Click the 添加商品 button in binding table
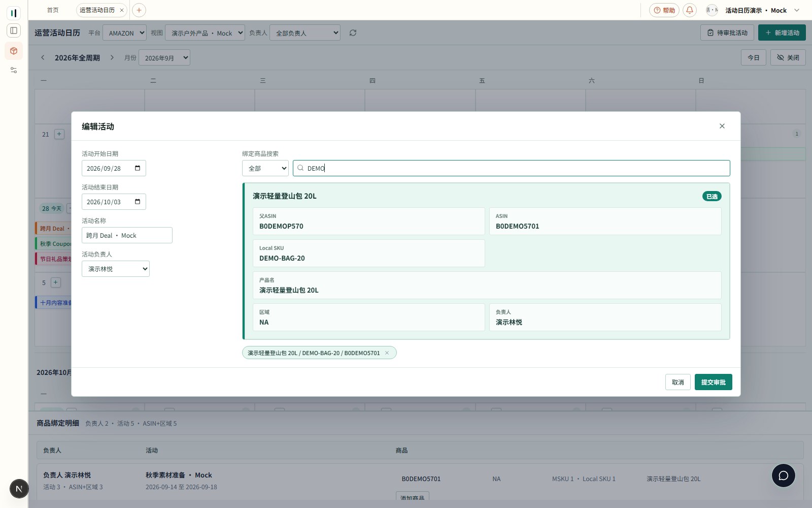Screen dimensions: 812x508 412,497
